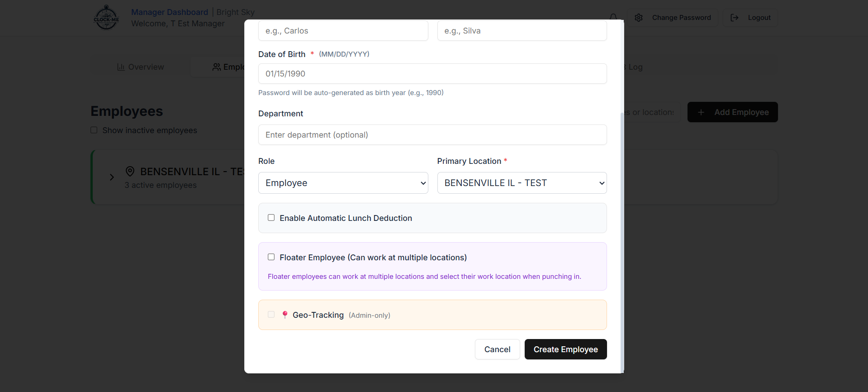Open the Primary Location dropdown
The height and width of the screenshot is (392, 868).
pos(522,183)
